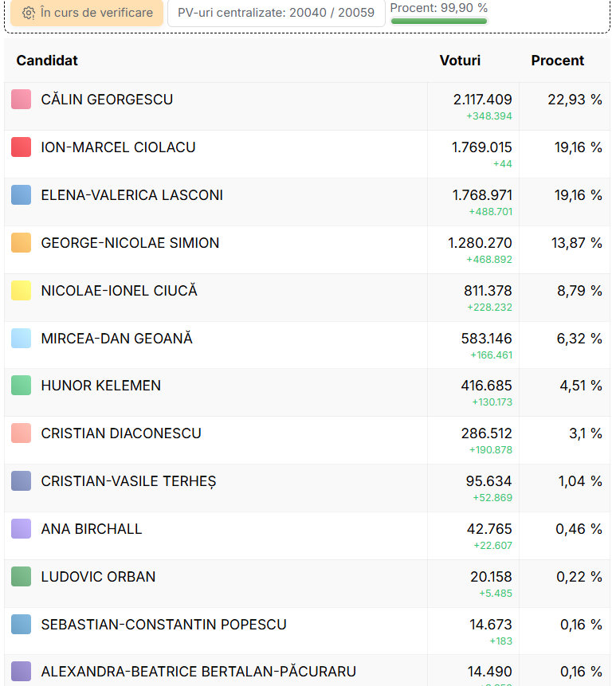Click Nicolae-Ionel Ciucă's yellow color swatch
Viewport: 616px width, 686px height.
point(22,291)
